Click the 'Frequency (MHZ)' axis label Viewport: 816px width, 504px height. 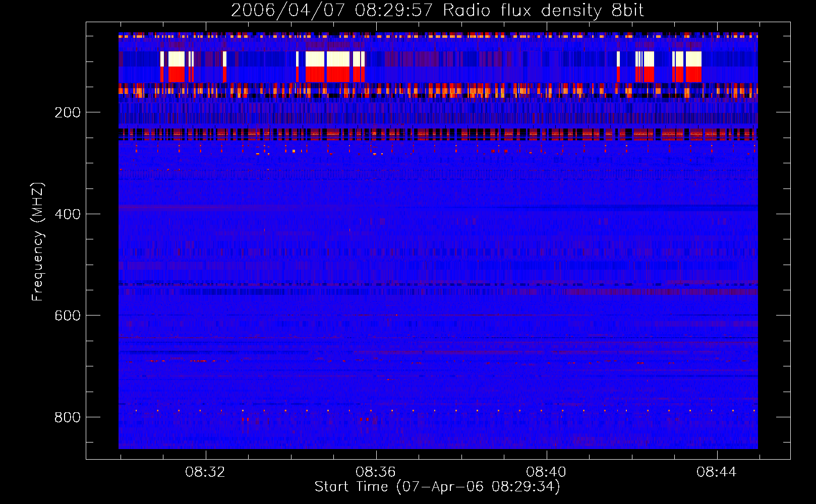pos(38,241)
